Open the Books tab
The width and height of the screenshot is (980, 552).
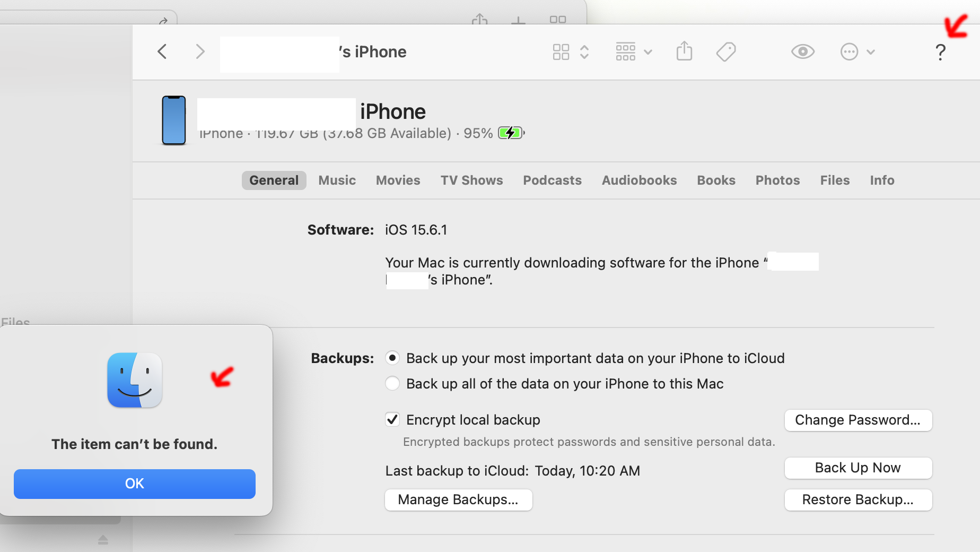716,180
